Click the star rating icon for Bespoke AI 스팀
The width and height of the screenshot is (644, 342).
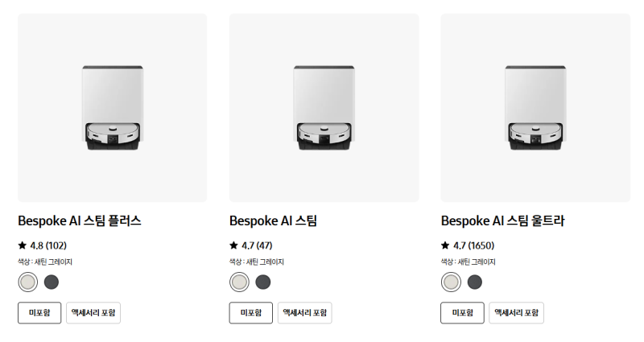(233, 245)
